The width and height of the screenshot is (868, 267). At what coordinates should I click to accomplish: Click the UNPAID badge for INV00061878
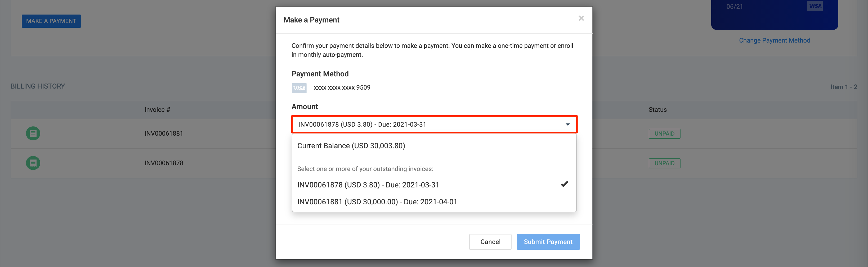(664, 163)
